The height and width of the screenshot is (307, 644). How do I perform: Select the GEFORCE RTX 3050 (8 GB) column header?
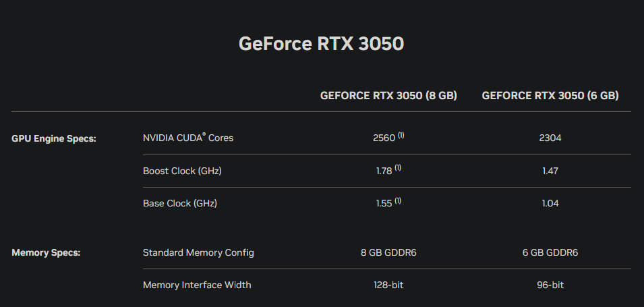(x=388, y=96)
